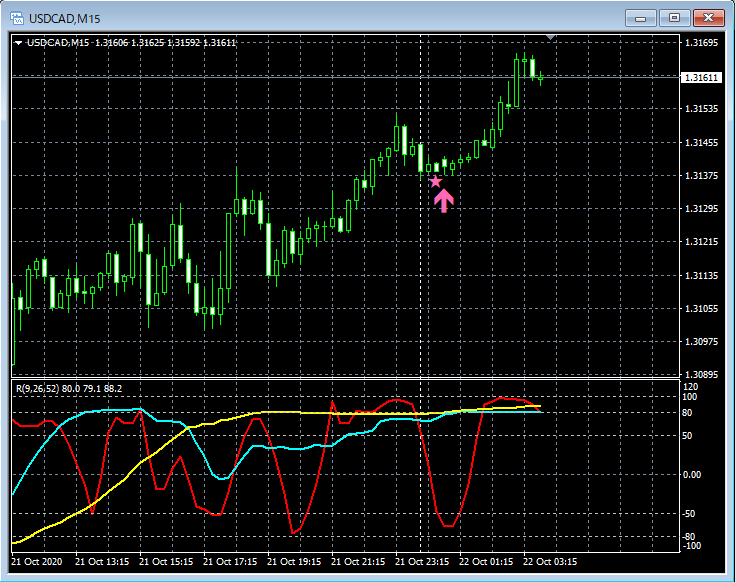The width and height of the screenshot is (736, 582).
Task: Click the time label 21 Oct 13:15
Action: tap(102, 561)
